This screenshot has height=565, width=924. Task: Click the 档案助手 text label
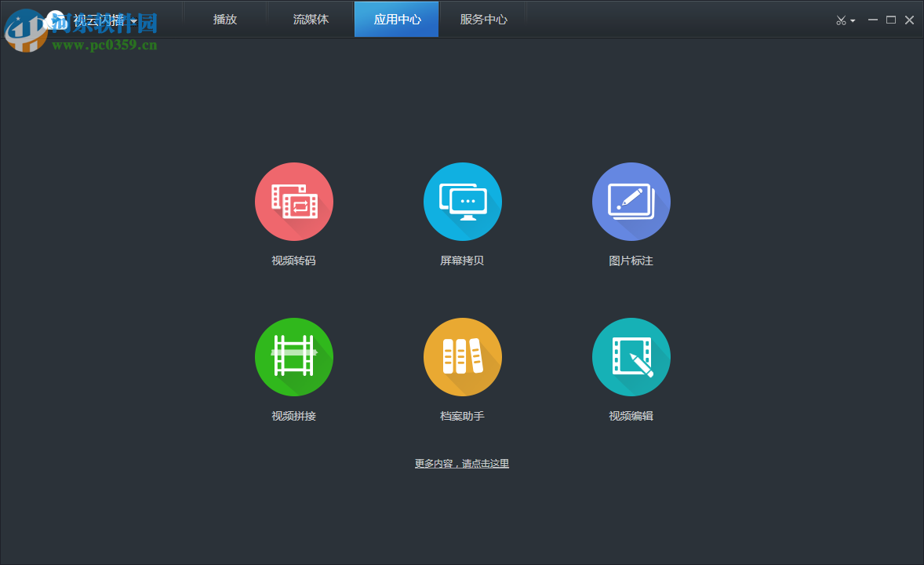tap(463, 416)
